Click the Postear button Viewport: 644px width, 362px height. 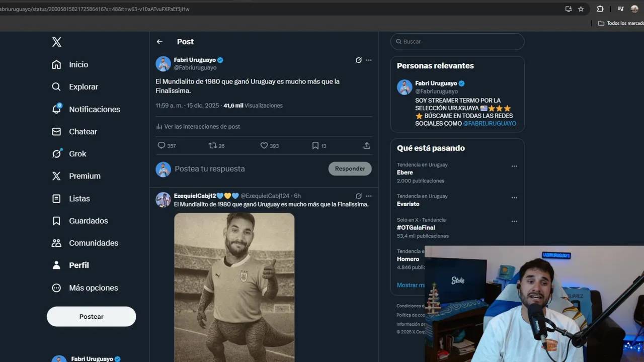(91, 317)
